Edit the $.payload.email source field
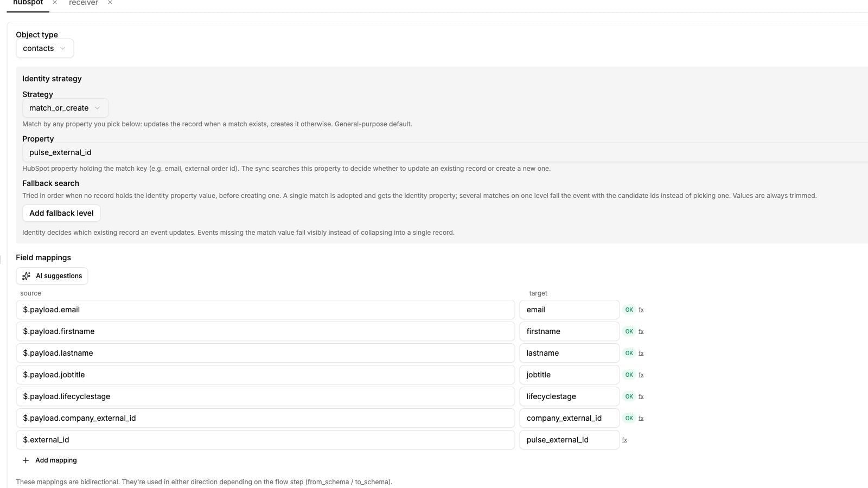The height and width of the screenshot is (488, 868). [265, 310]
